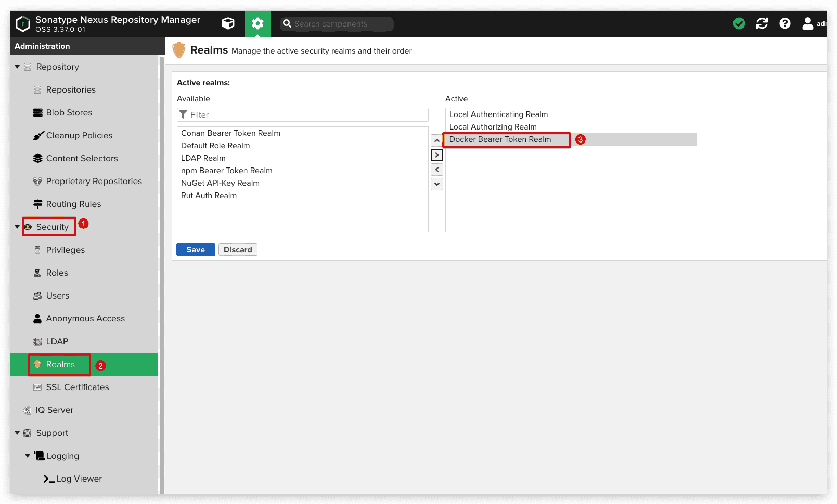The image size is (837, 504).
Task: Open Blob Stores in the sidebar
Action: click(x=69, y=113)
